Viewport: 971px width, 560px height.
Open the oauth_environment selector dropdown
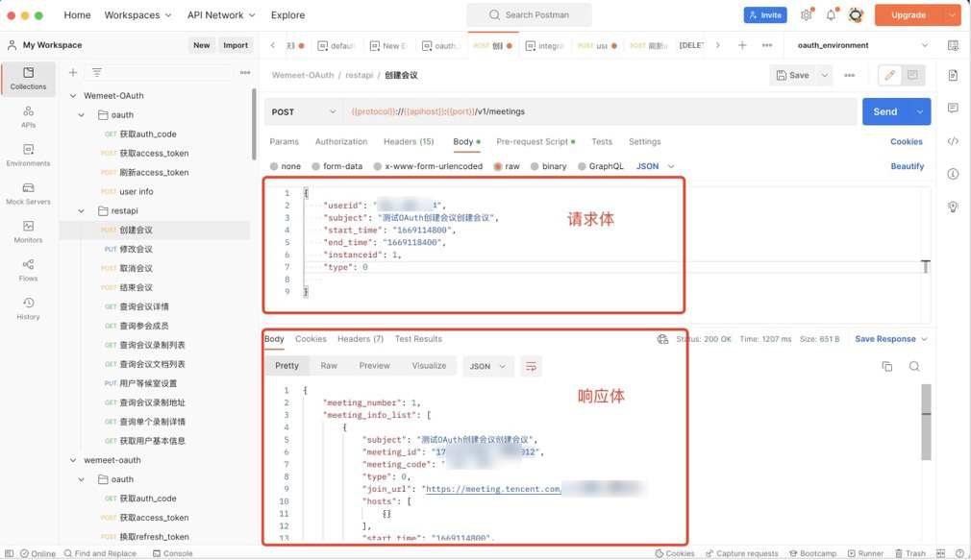(x=862, y=45)
